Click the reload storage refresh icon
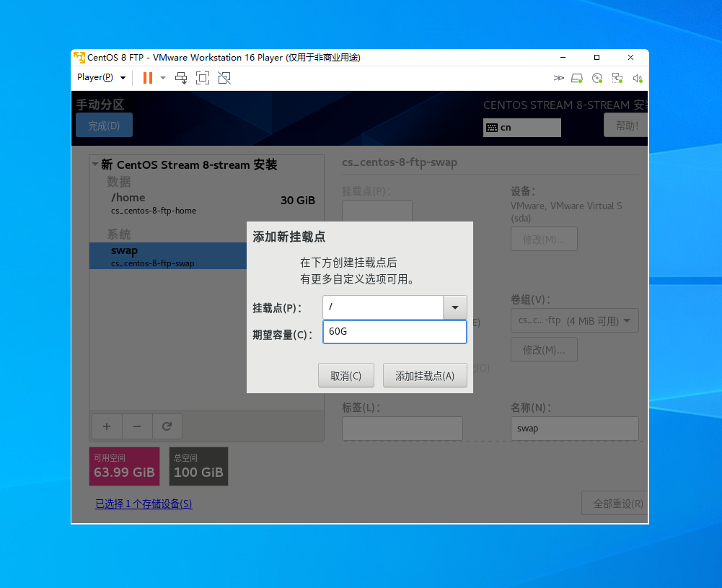 point(167,426)
